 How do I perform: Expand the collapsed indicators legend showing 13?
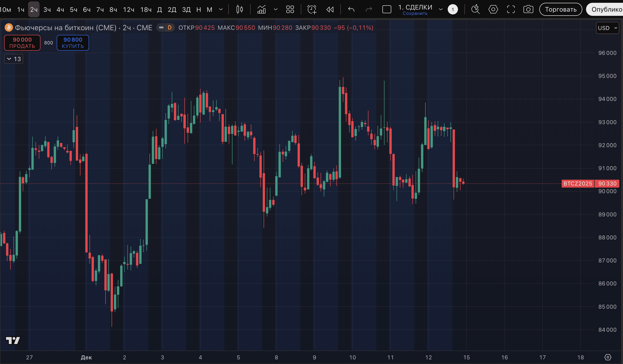point(14,59)
